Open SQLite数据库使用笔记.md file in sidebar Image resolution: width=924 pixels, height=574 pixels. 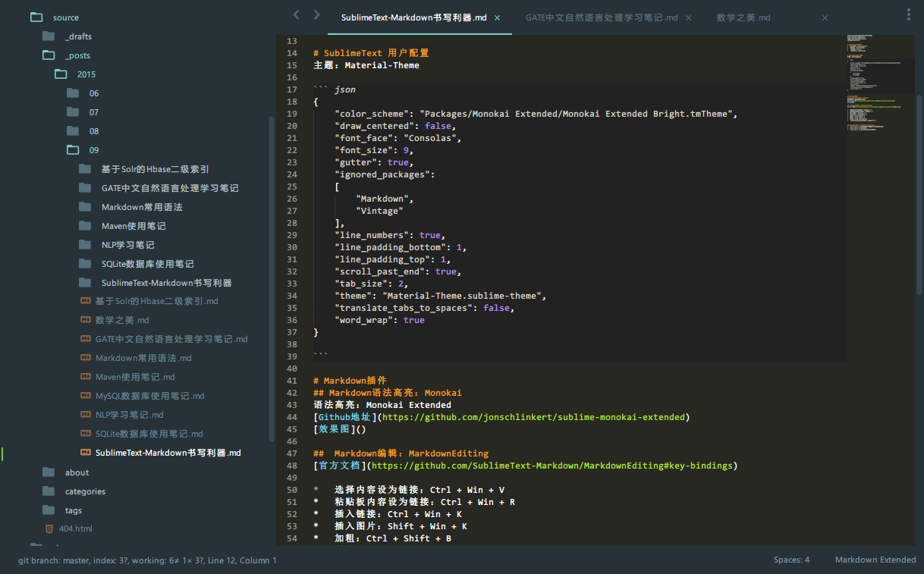(x=149, y=434)
